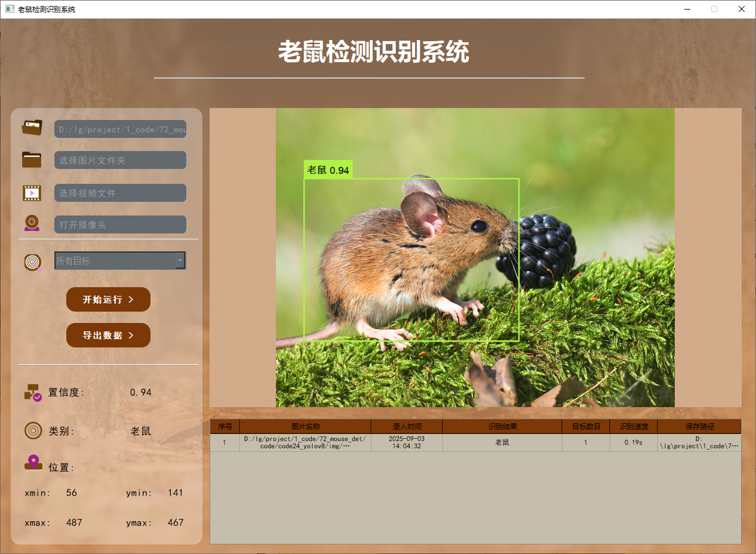This screenshot has height=554, width=756.
Task: Select row 1 index cell
Action: [225, 442]
